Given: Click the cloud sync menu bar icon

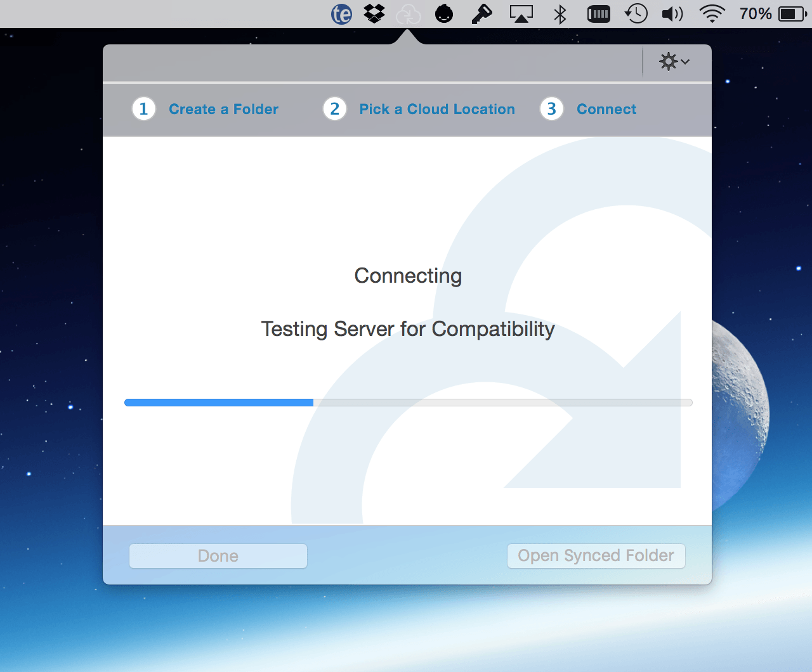Looking at the screenshot, I should [408, 14].
